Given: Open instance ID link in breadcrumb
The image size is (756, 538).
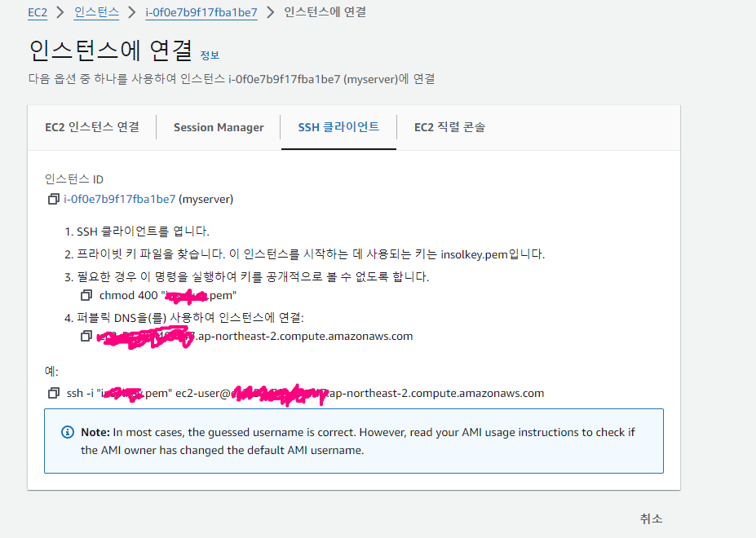Looking at the screenshot, I should tap(201, 12).
